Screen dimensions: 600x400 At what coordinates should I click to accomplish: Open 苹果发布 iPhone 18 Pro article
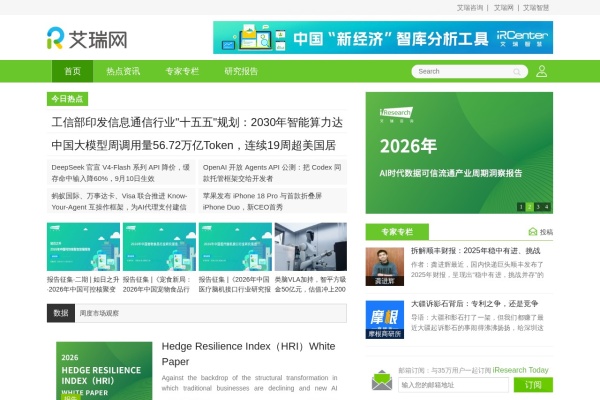click(262, 201)
